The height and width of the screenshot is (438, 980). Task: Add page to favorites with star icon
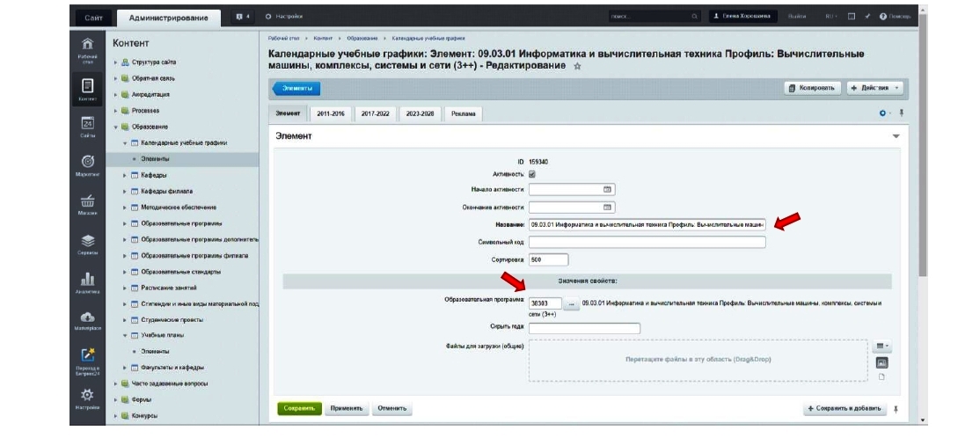pos(578,67)
